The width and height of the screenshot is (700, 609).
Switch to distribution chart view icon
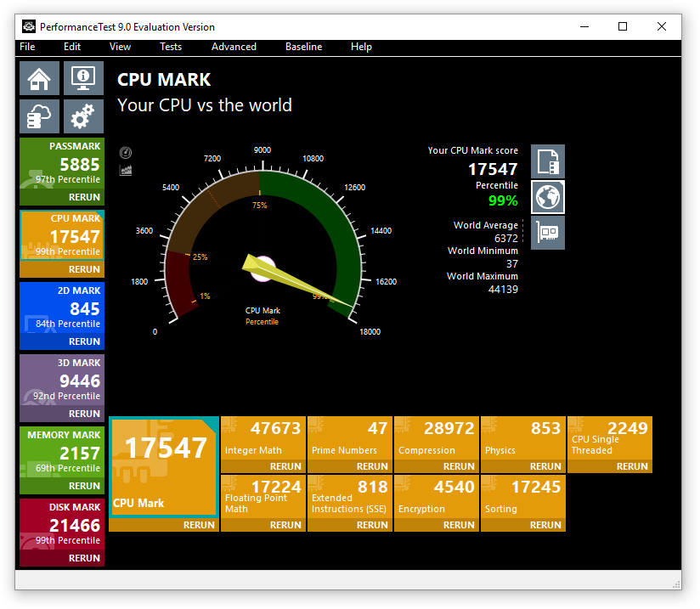point(126,170)
